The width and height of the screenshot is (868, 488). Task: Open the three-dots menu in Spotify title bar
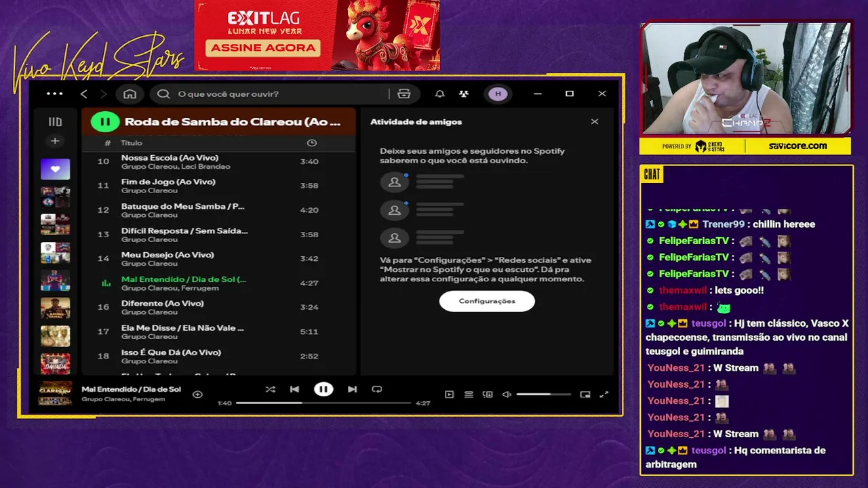pos(55,94)
